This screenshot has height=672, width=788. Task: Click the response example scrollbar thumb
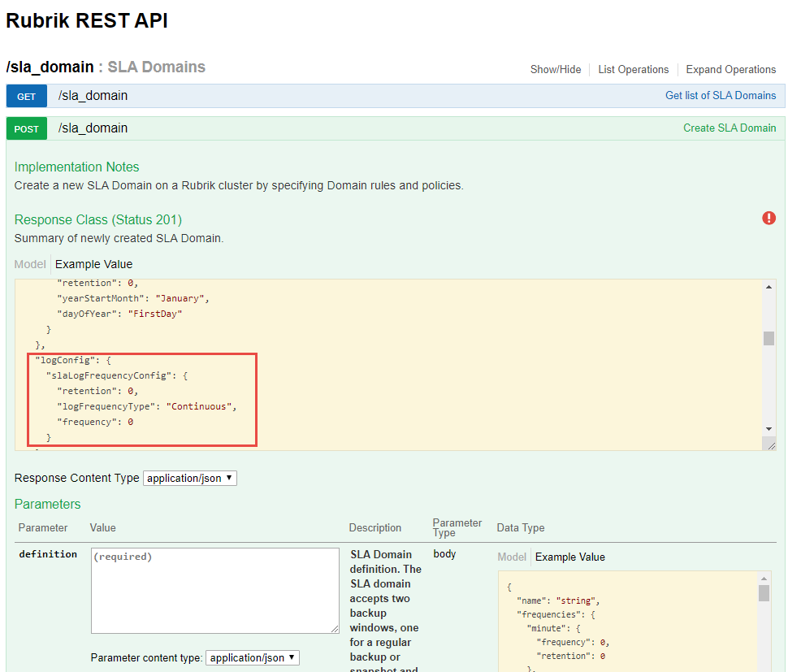pos(769,338)
